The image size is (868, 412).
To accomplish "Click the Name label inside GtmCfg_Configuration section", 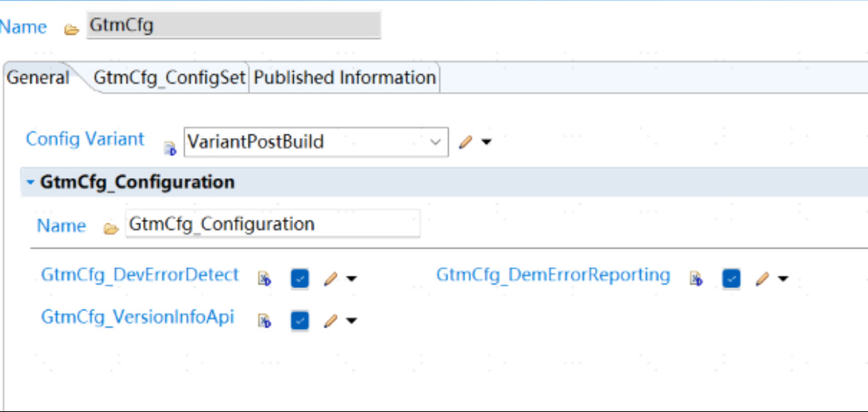I will (x=62, y=226).
